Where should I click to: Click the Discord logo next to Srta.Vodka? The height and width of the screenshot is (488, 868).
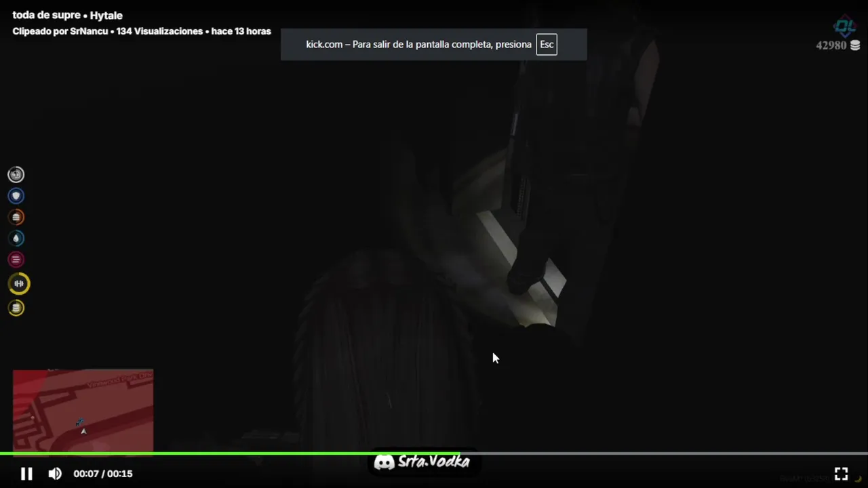click(x=384, y=462)
